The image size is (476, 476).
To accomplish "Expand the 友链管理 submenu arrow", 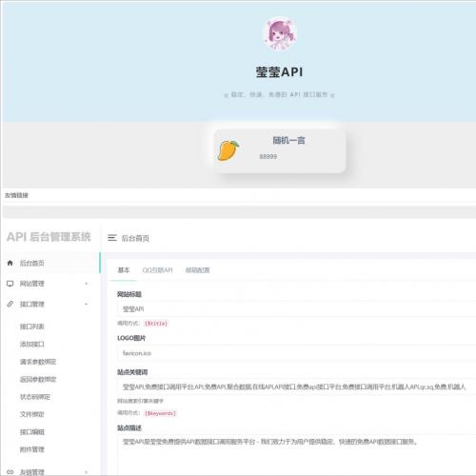I will coord(87,472).
